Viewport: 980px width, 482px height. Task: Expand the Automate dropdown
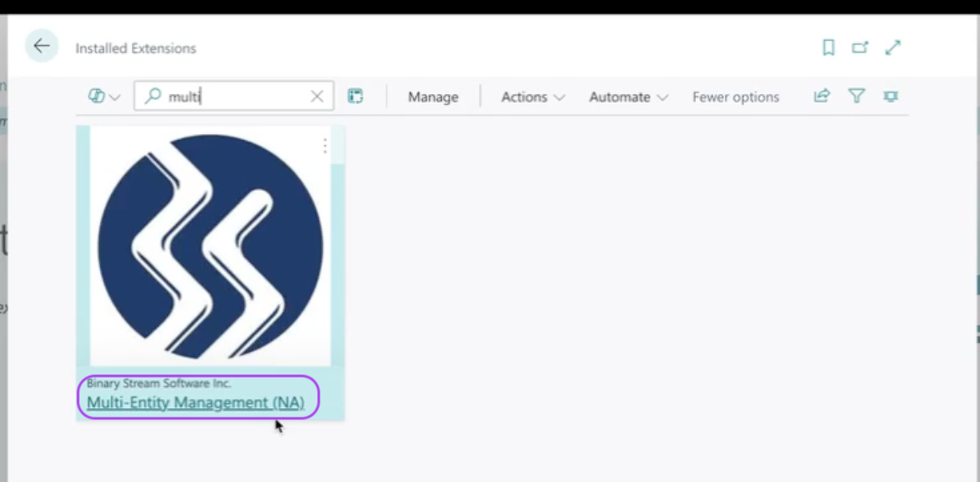point(629,97)
